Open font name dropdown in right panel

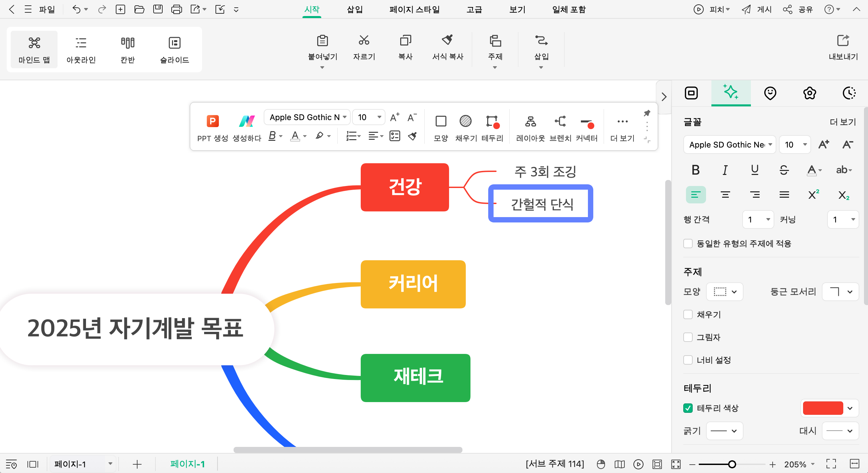(x=729, y=145)
